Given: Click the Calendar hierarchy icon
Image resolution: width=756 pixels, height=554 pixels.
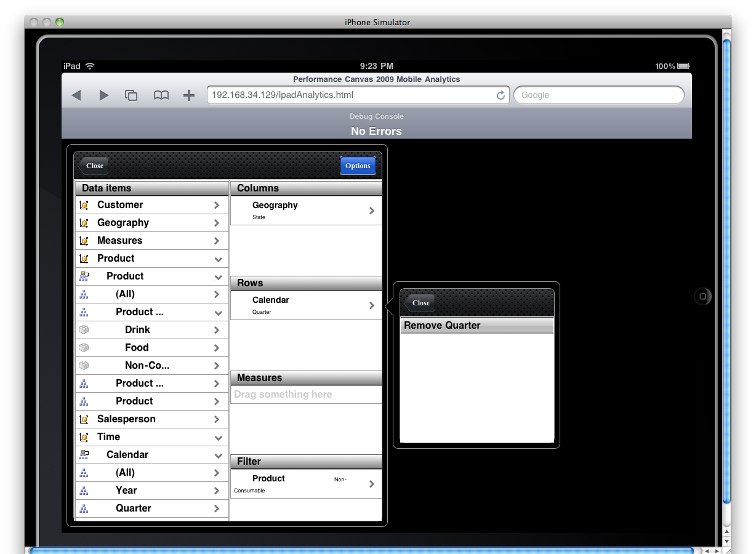Looking at the screenshot, I should coord(84,455).
